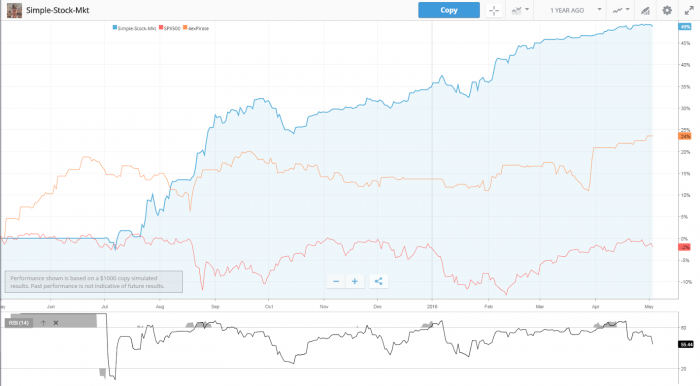Viewport: 700px width, 386px height.
Task: Click the orange dexPirate legend swatch
Action: (185, 28)
